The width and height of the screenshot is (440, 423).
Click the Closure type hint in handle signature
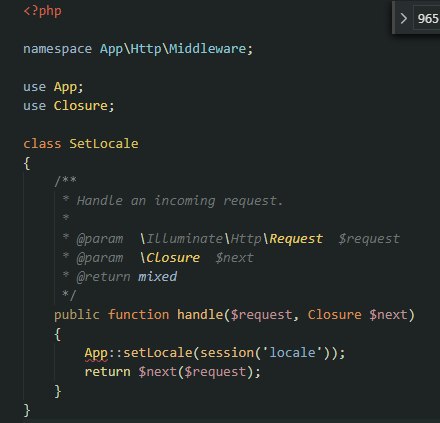coord(335,315)
